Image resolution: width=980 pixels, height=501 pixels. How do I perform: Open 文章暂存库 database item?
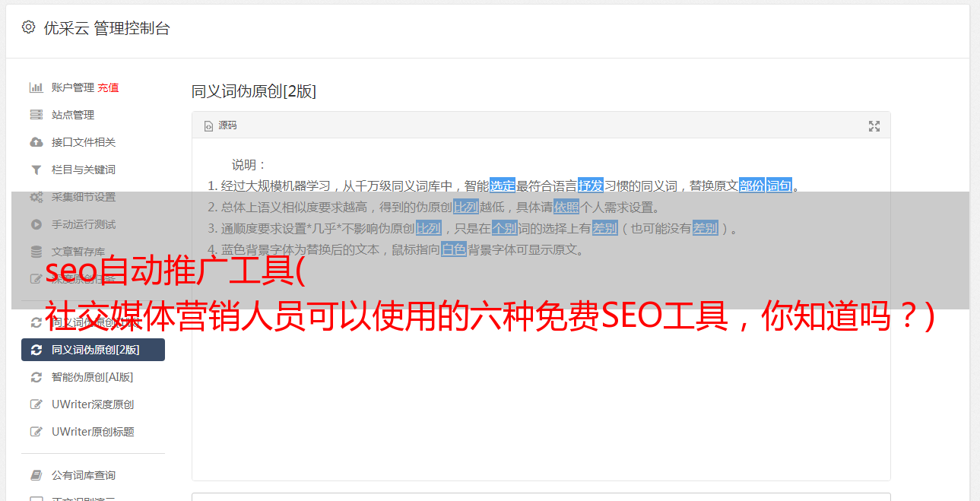point(93,252)
